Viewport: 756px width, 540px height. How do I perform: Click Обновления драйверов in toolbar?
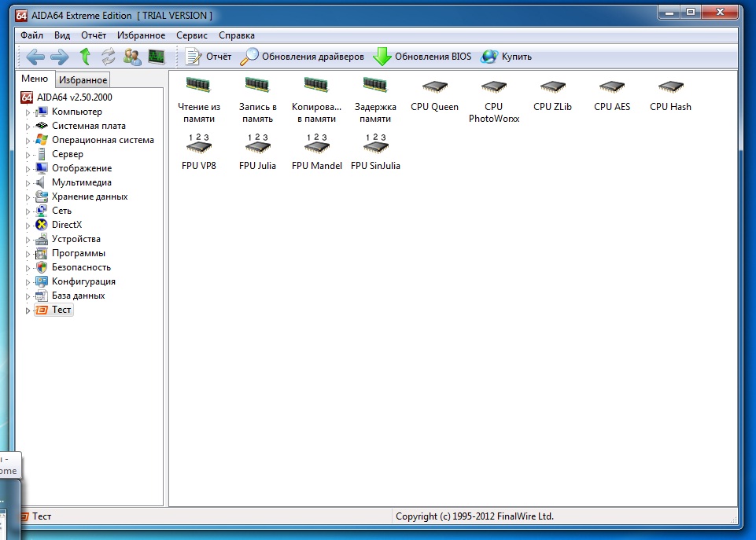tap(302, 57)
